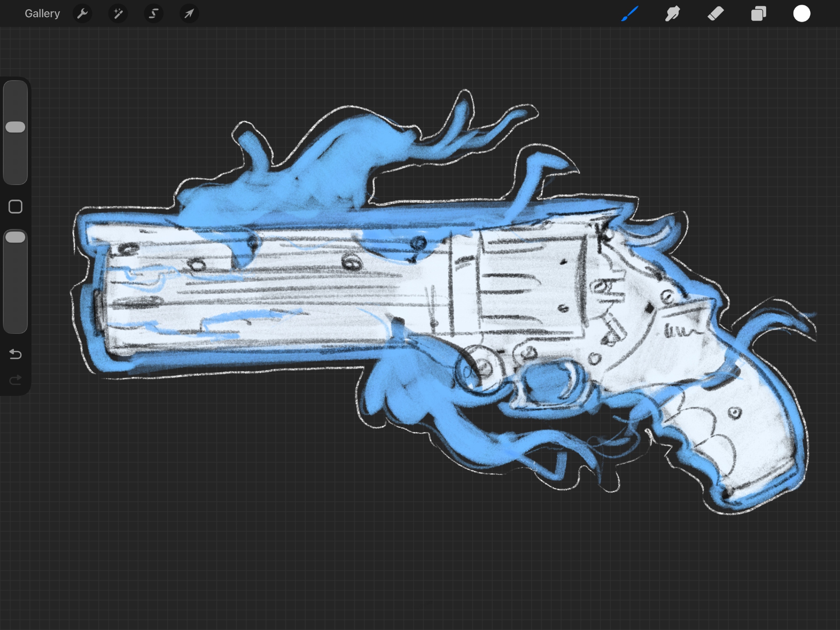Undo the last stroke

16,354
